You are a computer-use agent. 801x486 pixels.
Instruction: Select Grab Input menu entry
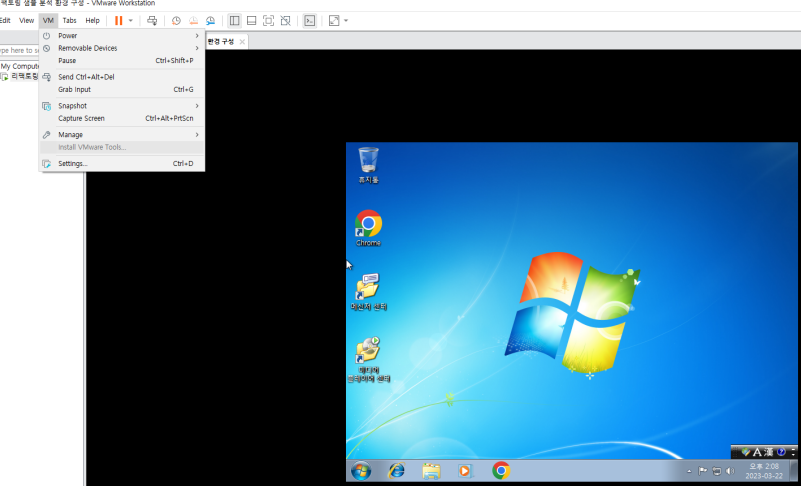point(122,89)
